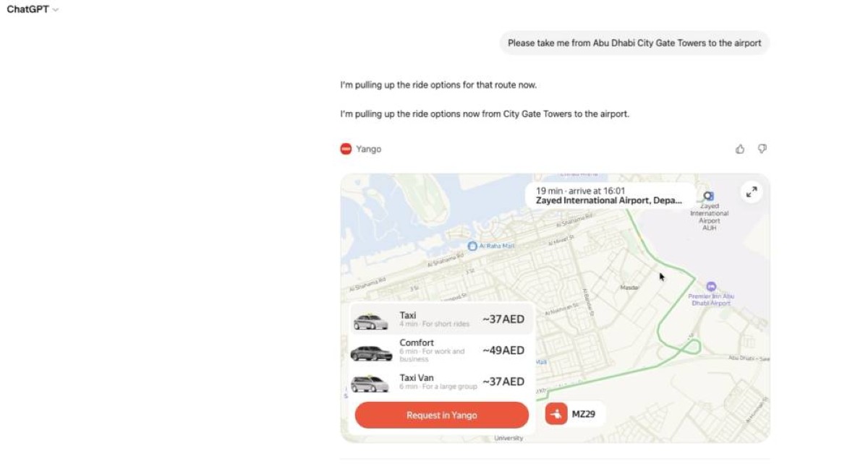
Task: Click the Al Raha Mall map pin
Action: [x=472, y=246]
